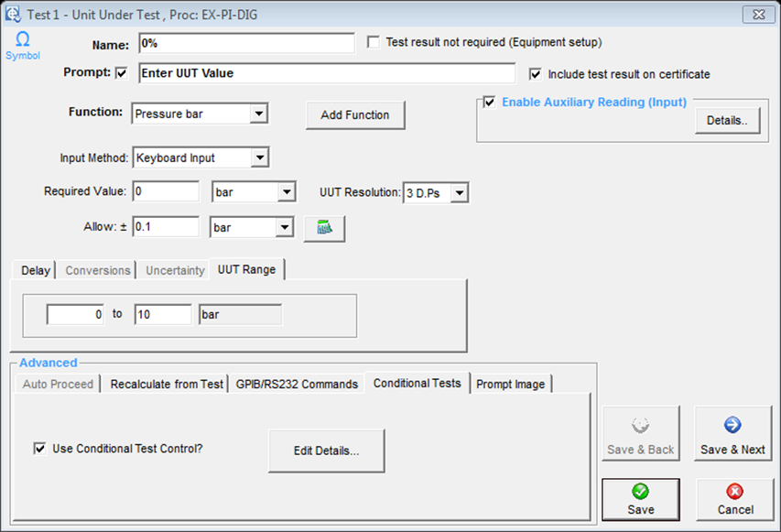Image resolution: width=781 pixels, height=532 pixels.
Task: Click the Omega Symbol icon
Action: tap(23, 43)
